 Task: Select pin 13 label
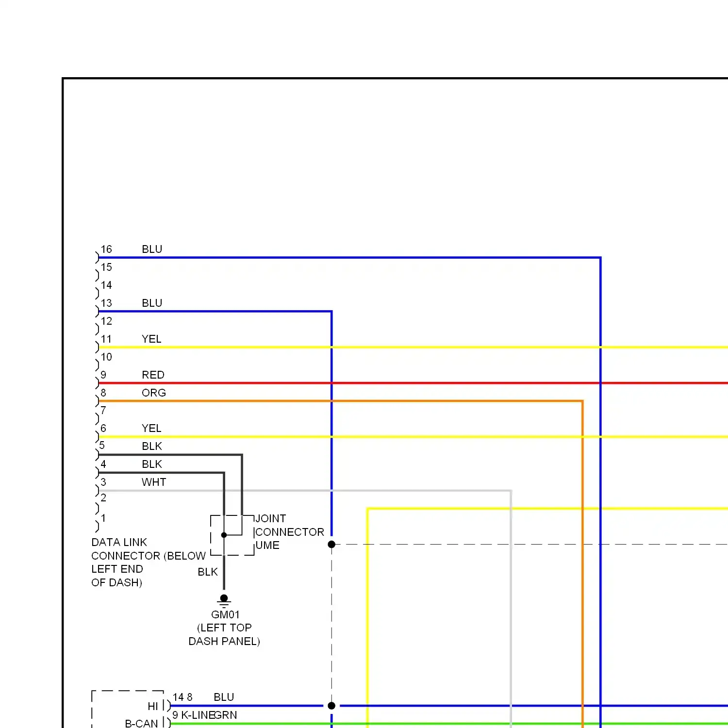coord(106,303)
